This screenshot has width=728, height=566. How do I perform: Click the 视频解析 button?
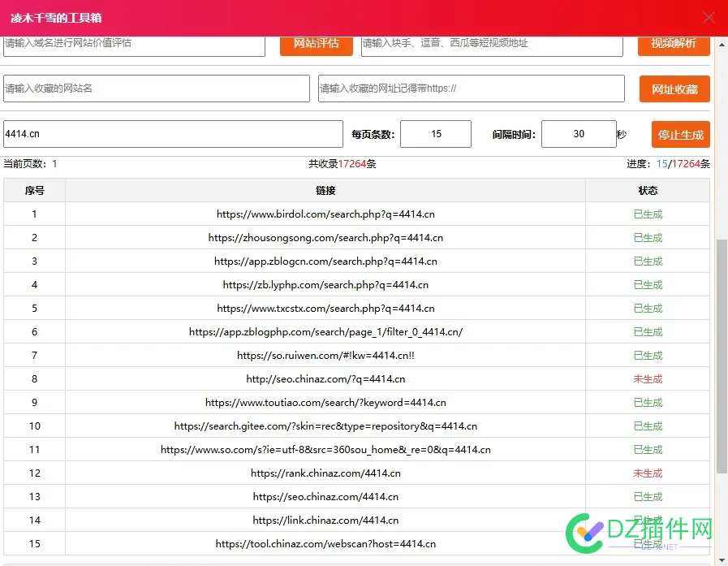point(673,44)
